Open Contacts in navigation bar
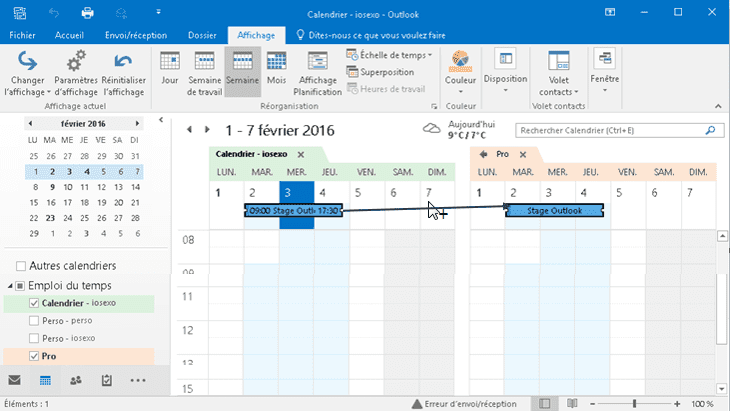Viewport: 732px width, 412px height. (x=76, y=380)
